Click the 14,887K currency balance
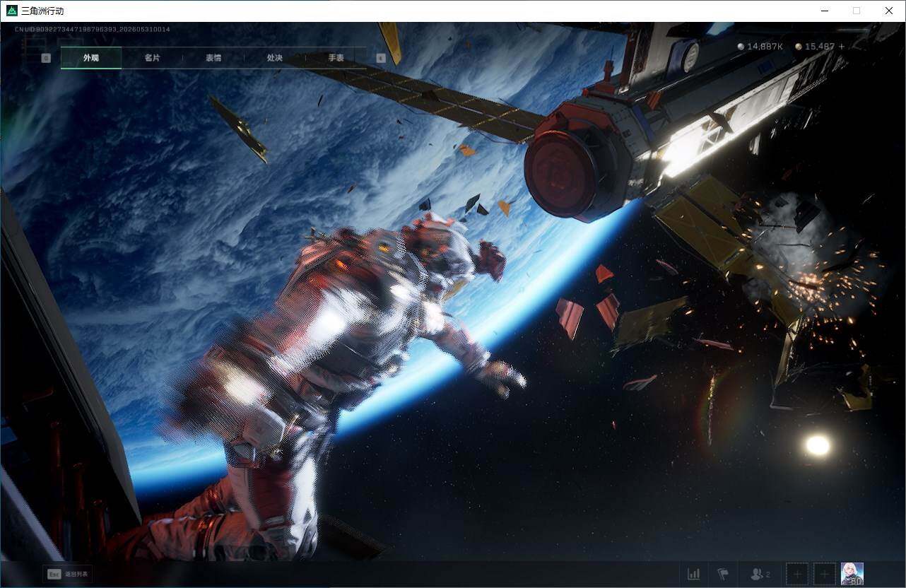This screenshot has width=906, height=588. pos(765,47)
